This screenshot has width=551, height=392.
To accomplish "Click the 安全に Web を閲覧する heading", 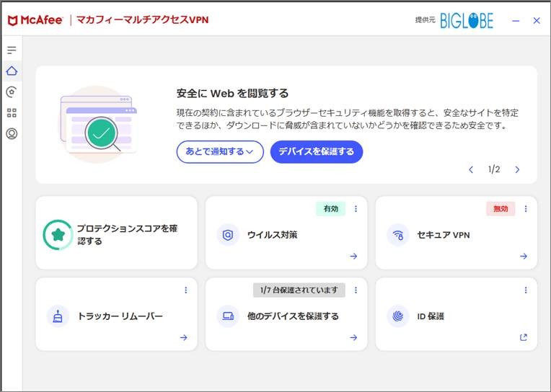I will point(232,94).
